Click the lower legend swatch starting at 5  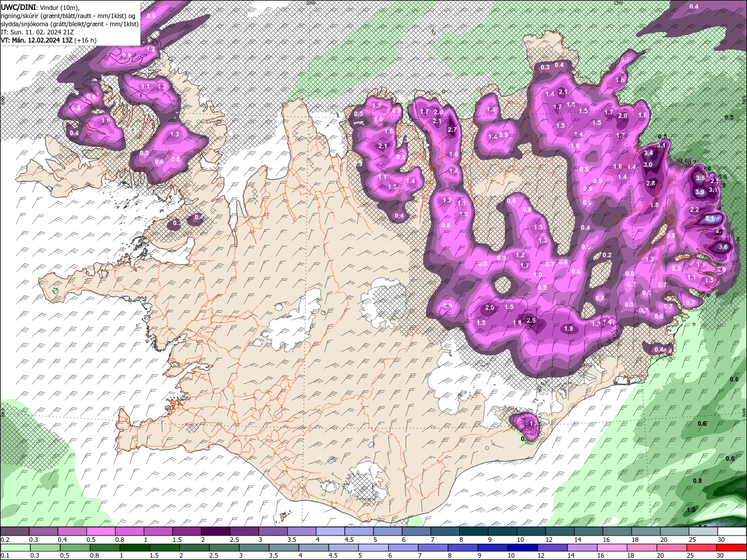[x=373, y=547]
